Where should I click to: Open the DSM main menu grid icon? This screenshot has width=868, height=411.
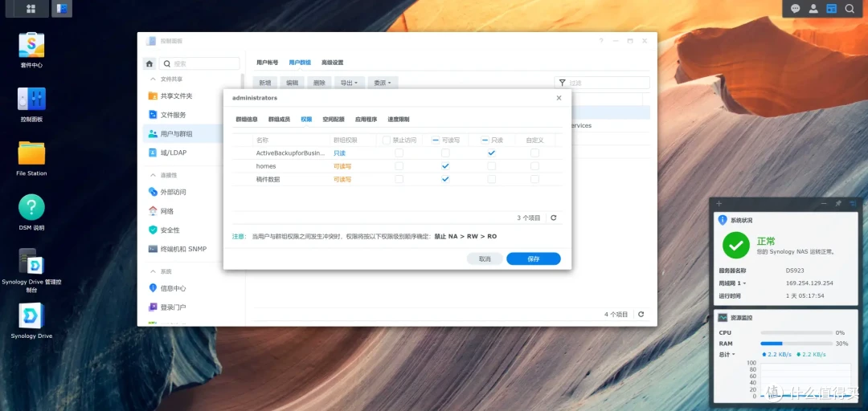click(31, 9)
